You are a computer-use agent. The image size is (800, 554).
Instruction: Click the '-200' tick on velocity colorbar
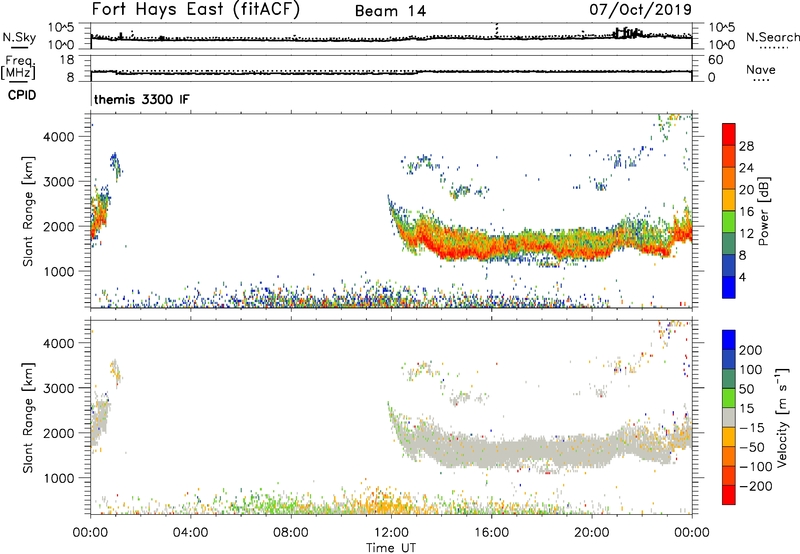pos(755,486)
